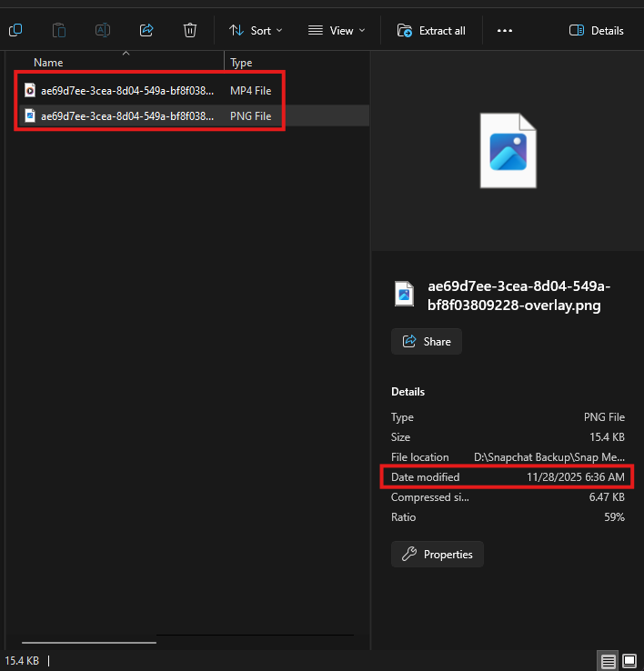Click the overlay.png file name heading
This screenshot has width=644, height=671.
pos(519,295)
